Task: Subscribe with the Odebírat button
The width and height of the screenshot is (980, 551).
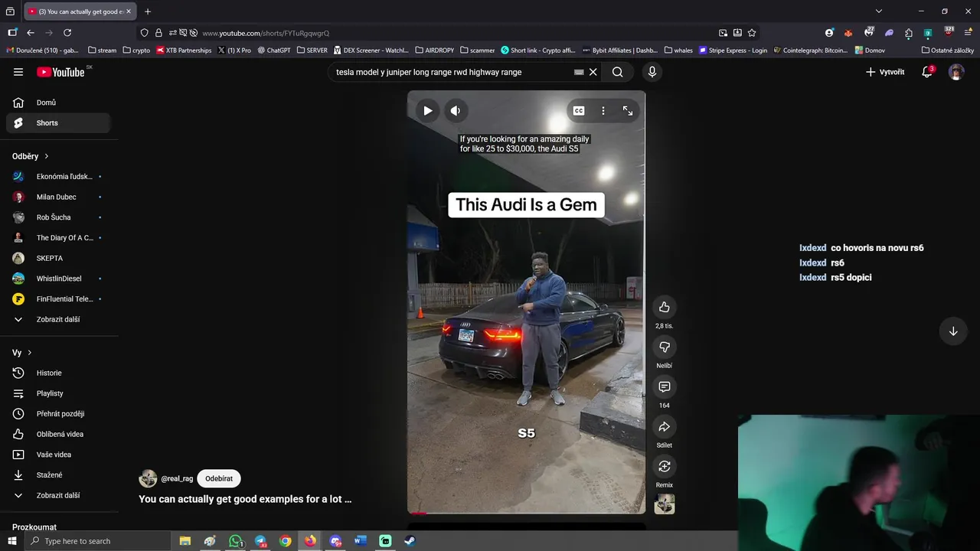Action: pyautogui.click(x=219, y=479)
